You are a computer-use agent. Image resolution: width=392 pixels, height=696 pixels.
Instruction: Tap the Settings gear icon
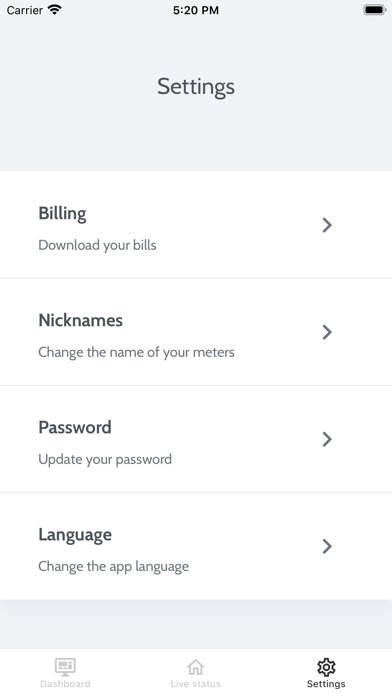[326, 667]
